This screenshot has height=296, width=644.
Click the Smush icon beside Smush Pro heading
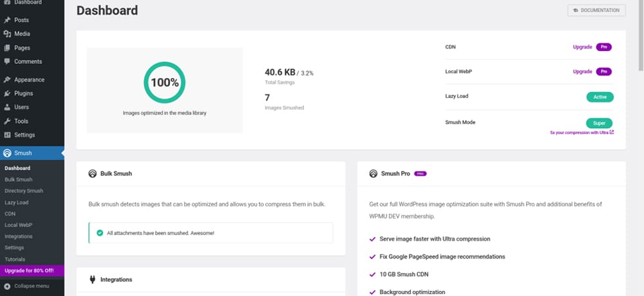point(374,173)
